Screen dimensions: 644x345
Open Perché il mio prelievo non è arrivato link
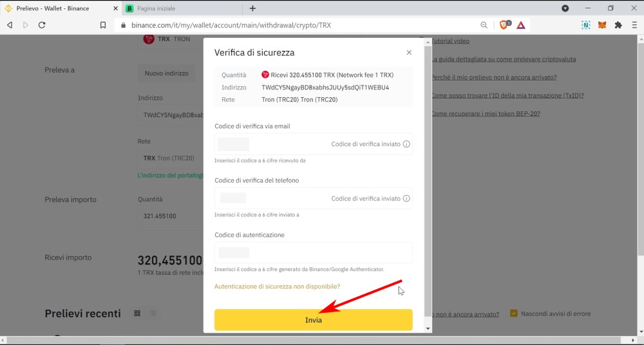click(x=493, y=77)
